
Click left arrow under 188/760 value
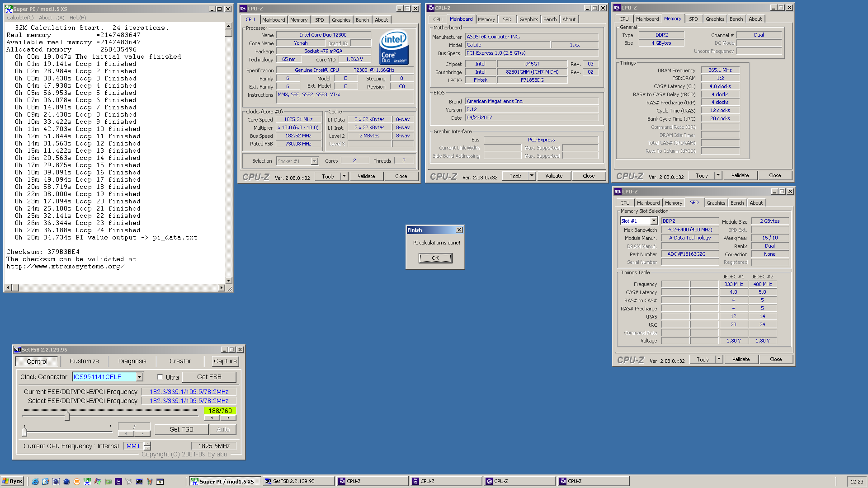coord(212,418)
